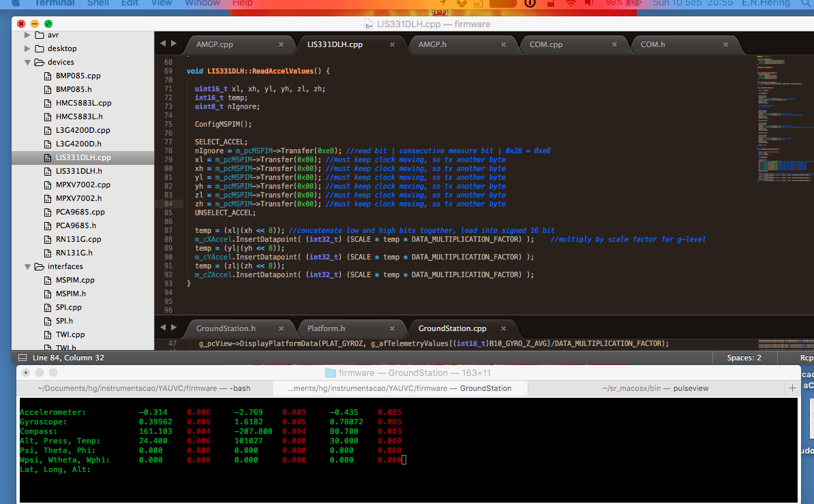Add a new terminal tab
Image resolution: width=814 pixels, height=504 pixels.
pyautogui.click(x=792, y=388)
